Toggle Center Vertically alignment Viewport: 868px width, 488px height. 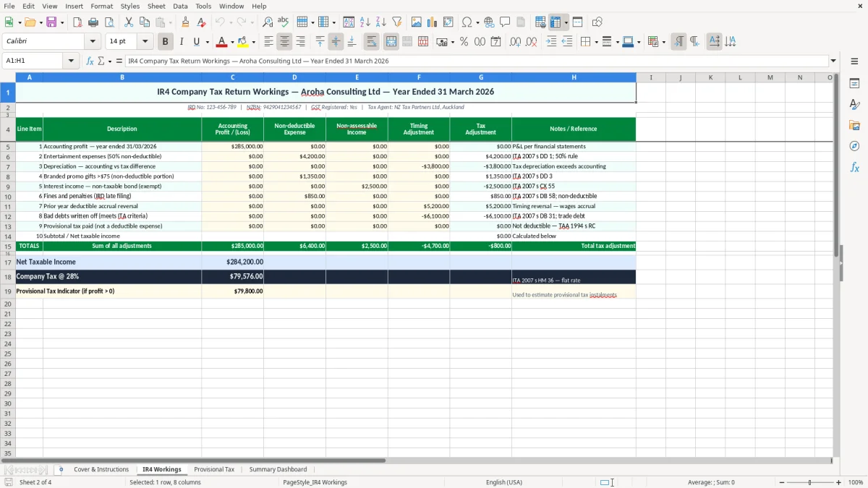point(336,42)
